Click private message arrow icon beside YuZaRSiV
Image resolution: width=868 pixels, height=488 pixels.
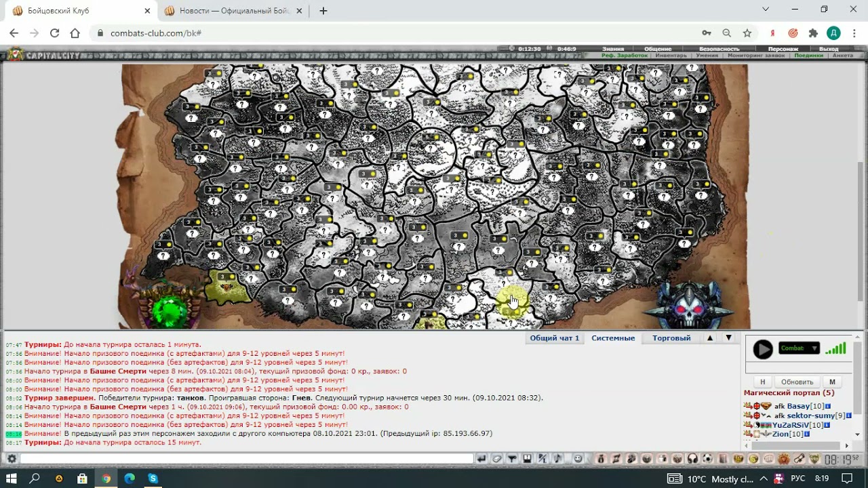pos(748,425)
